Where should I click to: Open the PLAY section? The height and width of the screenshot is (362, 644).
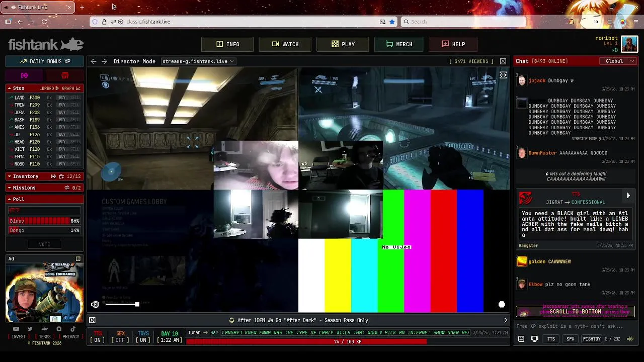(x=343, y=44)
